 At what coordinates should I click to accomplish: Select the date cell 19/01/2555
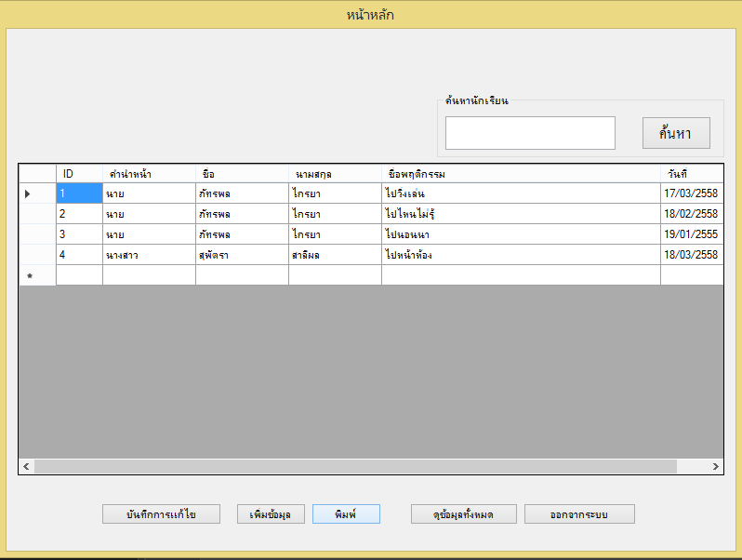coord(691,234)
